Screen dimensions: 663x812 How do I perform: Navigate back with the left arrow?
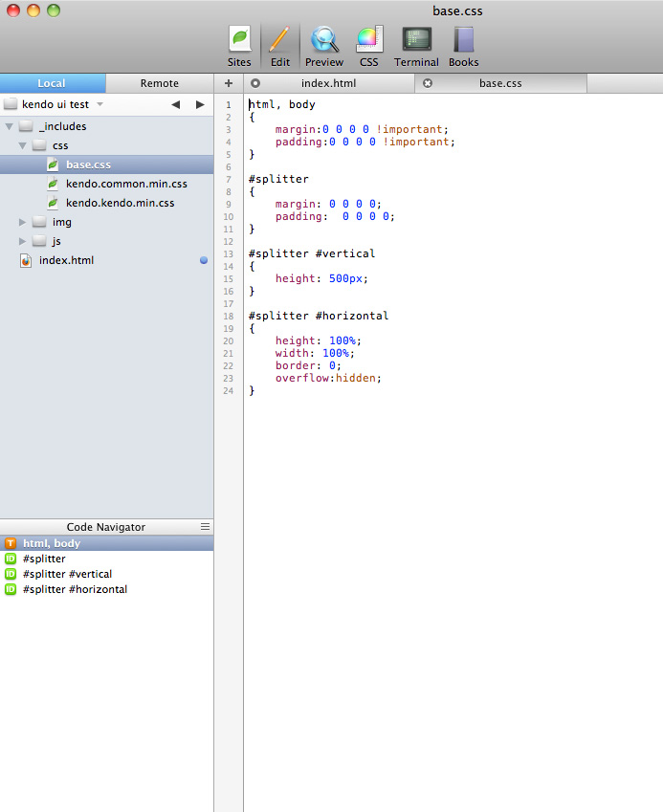point(175,104)
